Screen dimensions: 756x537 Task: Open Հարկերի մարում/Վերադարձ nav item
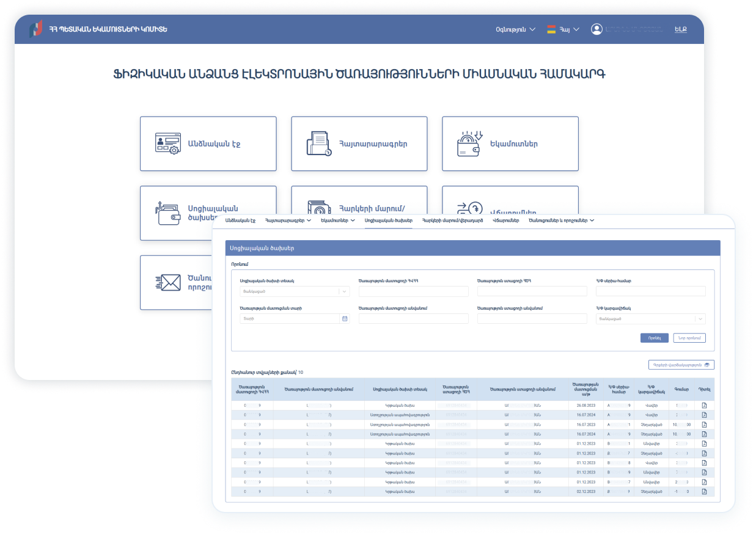[x=452, y=220]
